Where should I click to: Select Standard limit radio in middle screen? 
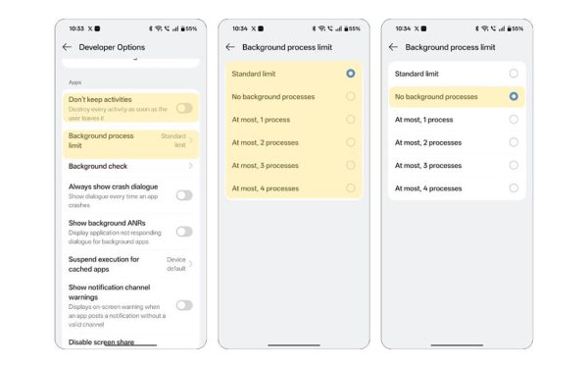click(x=351, y=74)
